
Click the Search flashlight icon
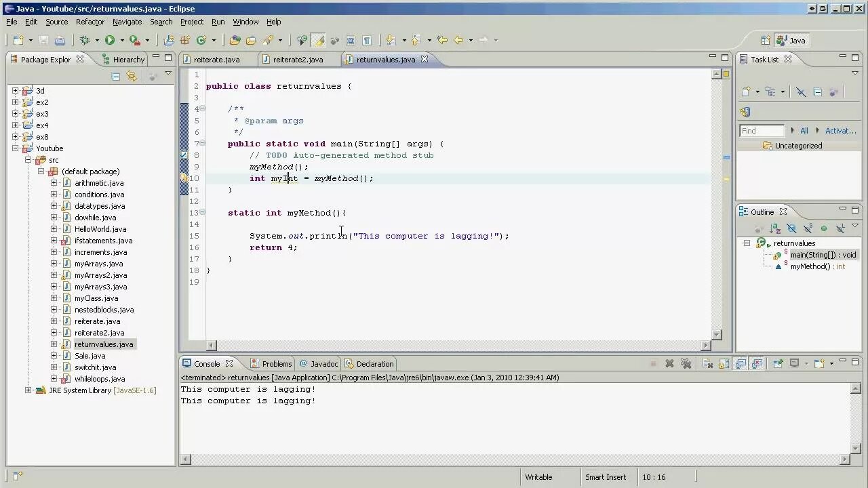point(268,41)
